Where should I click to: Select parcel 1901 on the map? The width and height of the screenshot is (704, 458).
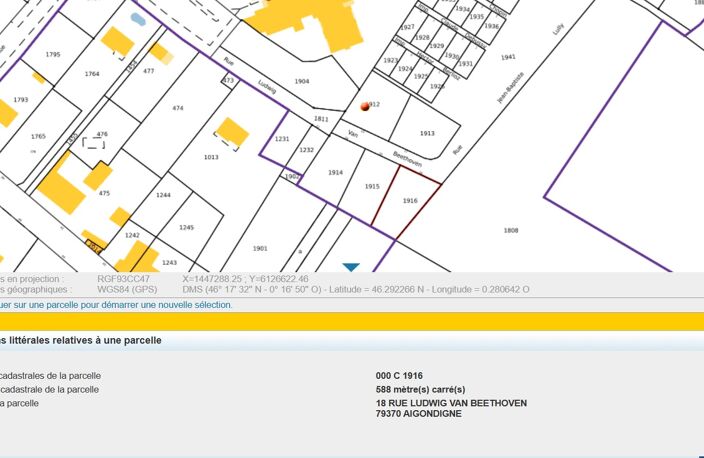click(260, 248)
